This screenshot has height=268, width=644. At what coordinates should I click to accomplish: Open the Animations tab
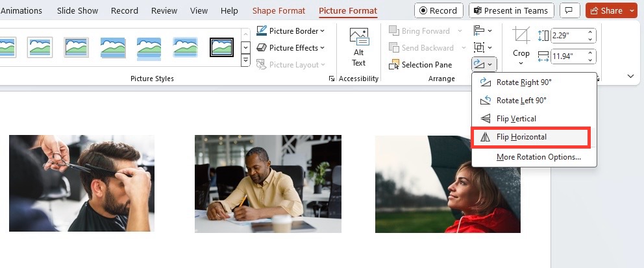point(21,10)
